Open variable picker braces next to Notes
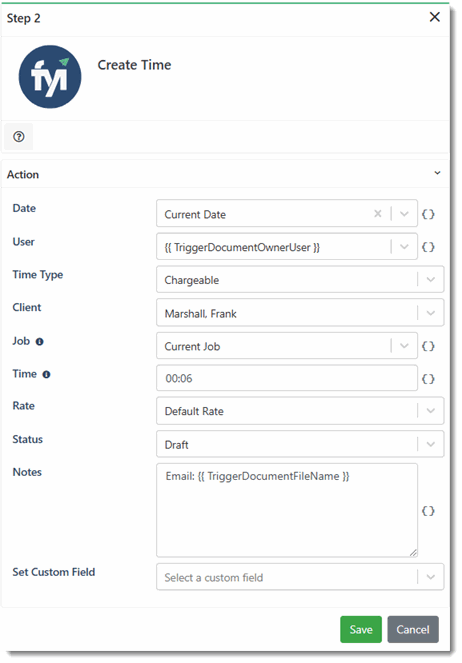The image size is (462, 663). pyautogui.click(x=428, y=511)
